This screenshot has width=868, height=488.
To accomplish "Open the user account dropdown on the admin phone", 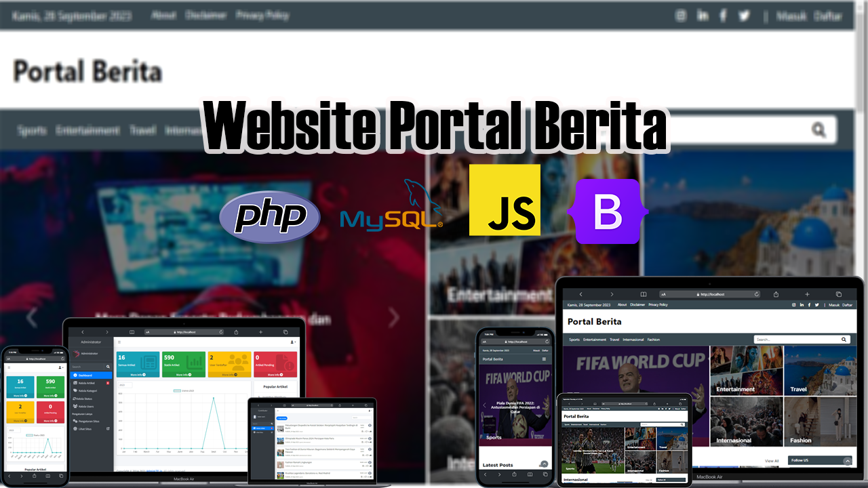I will pos(61,366).
